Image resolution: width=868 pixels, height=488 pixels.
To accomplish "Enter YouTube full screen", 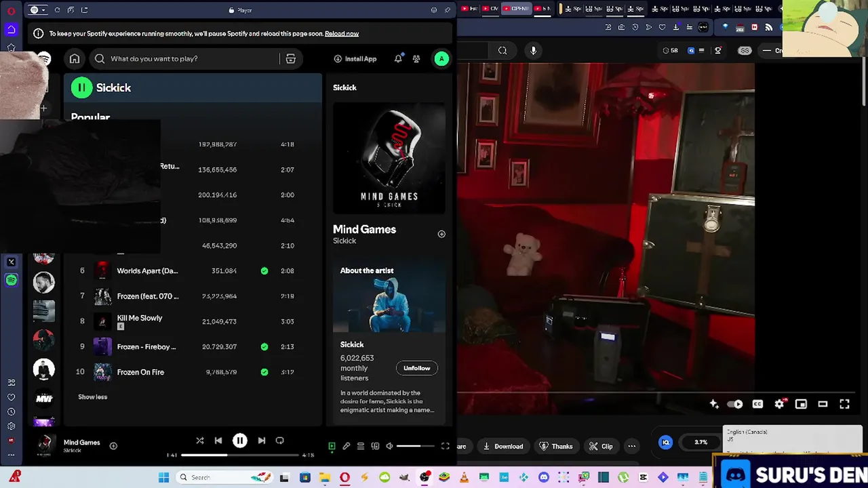I will tap(844, 404).
